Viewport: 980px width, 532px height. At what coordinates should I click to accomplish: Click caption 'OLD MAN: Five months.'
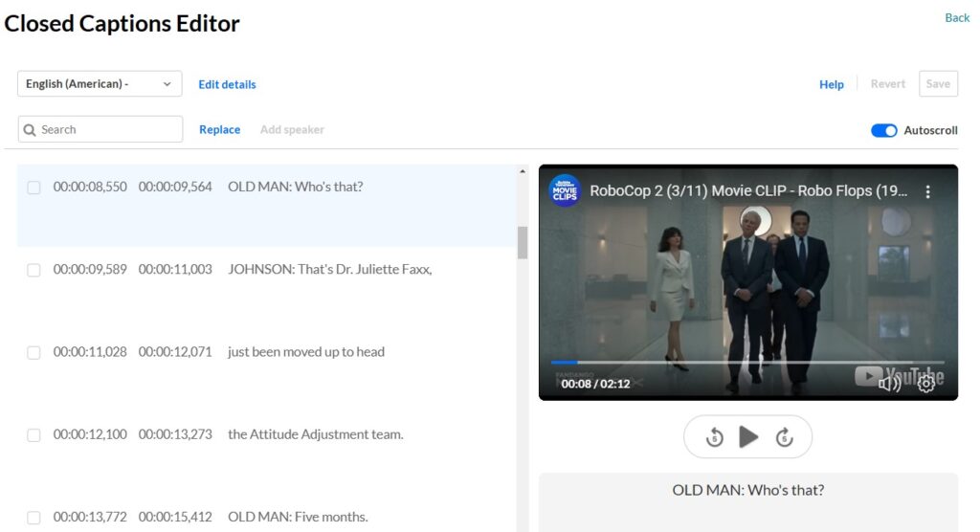point(298,517)
